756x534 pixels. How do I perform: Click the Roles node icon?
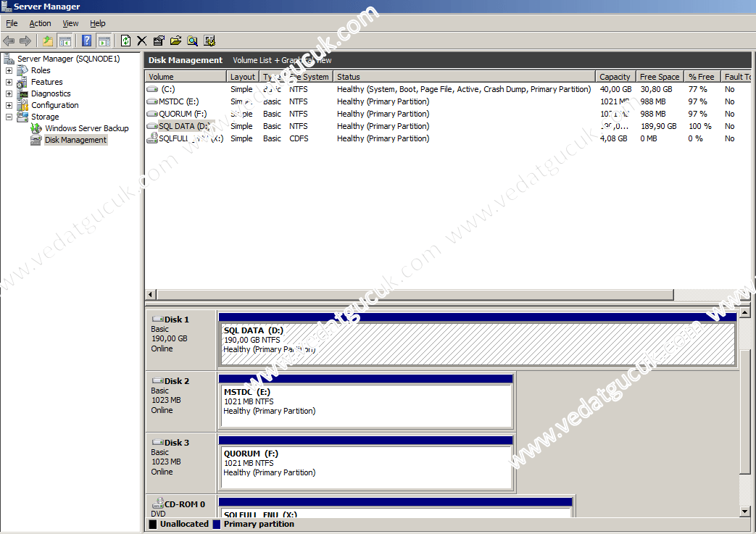(x=22, y=70)
